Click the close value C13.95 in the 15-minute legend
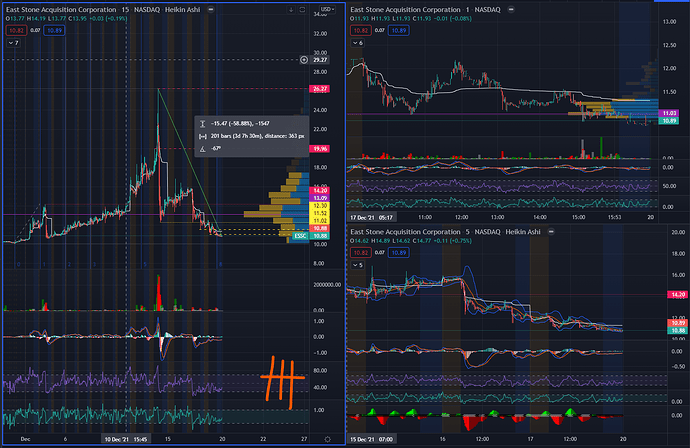690x448 pixels. pos(77,18)
